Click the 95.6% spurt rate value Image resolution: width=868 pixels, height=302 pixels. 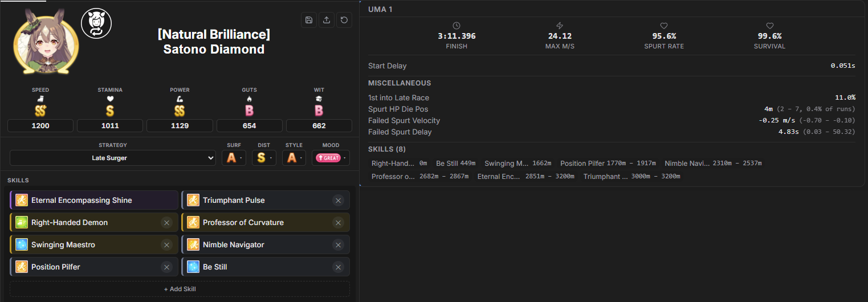click(664, 36)
